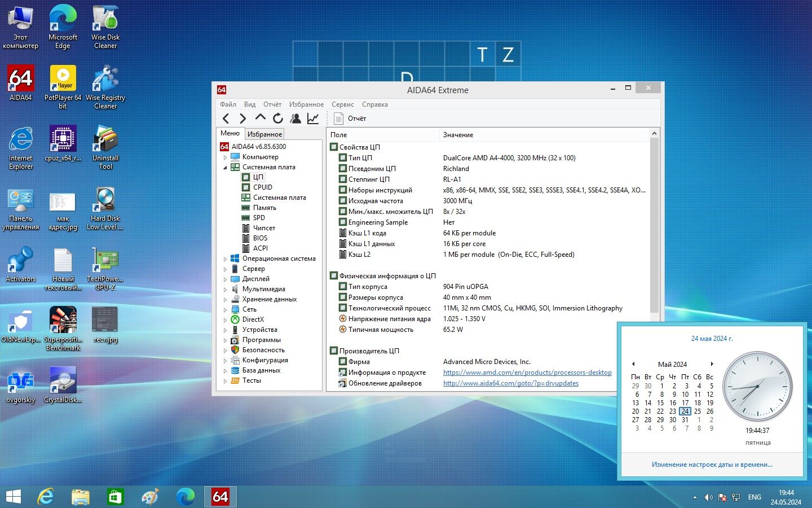Select CPUID in the tree
Screen dimensions: 812x508
[x=263, y=187]
